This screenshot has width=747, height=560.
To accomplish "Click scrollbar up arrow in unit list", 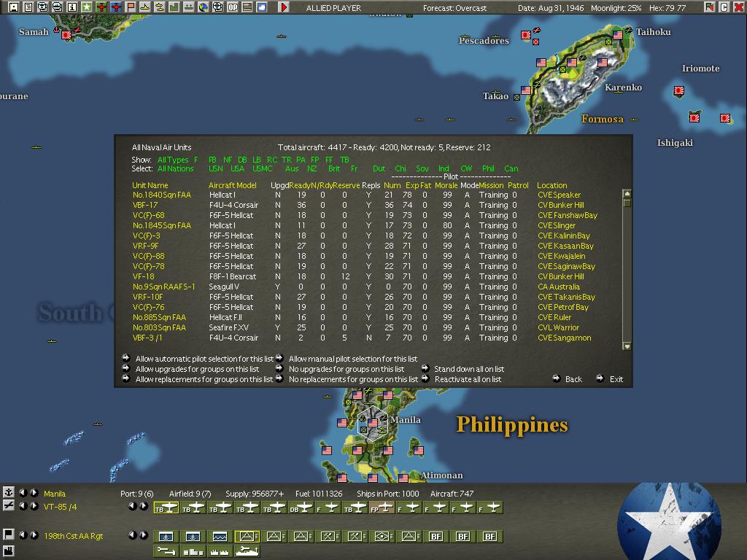I will pos(627,193).
